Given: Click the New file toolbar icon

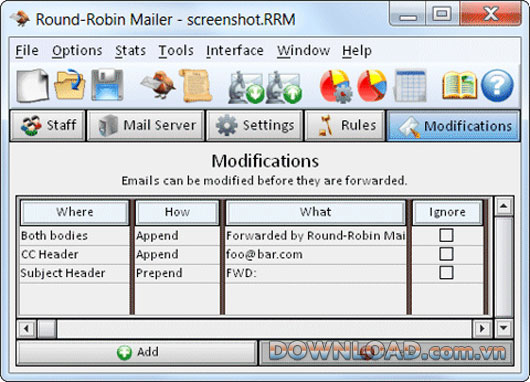Looking at the screenshot, I should pyautogui.click(x=33, y=86).
